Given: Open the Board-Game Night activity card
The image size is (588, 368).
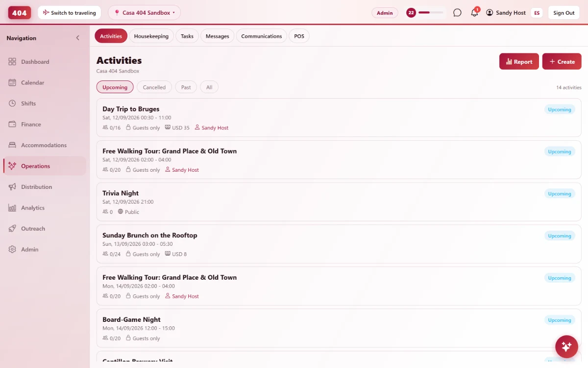Looking at the screenshot, I should (339, 328).
